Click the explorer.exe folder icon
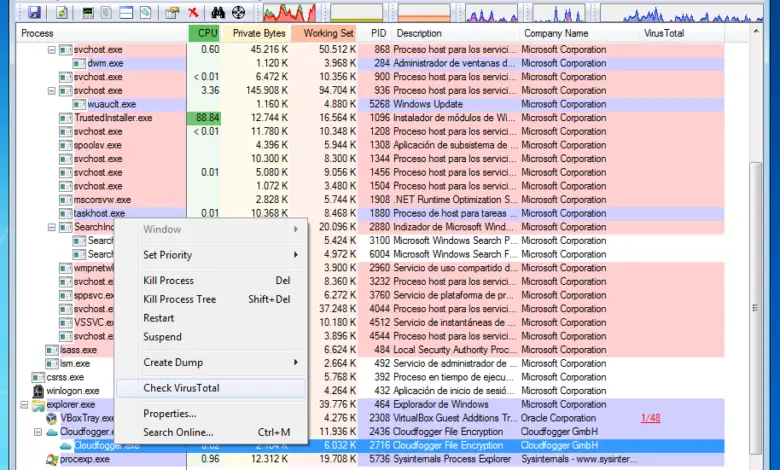780x470 pixels. click(x=38, y=405)
